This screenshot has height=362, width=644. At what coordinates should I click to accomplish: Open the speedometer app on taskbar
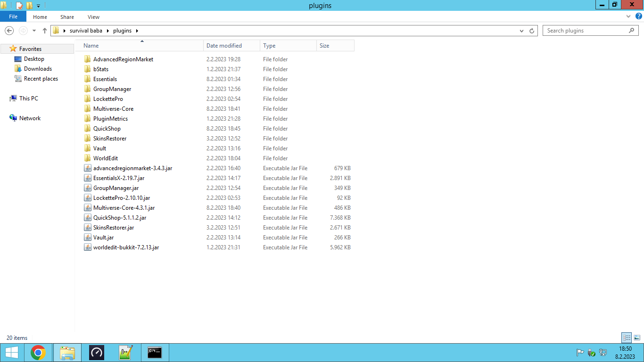pyautogui.click(x=96, y=353)
